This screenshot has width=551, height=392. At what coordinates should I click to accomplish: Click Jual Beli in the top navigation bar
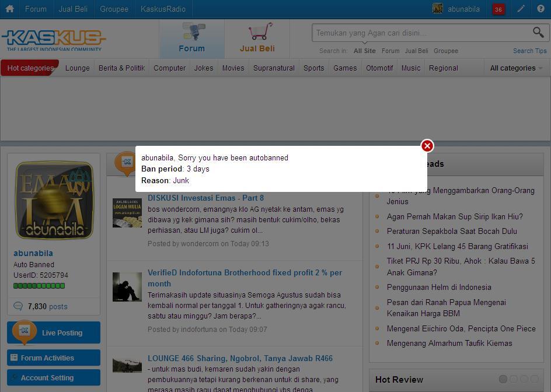[x=73, y=9]
